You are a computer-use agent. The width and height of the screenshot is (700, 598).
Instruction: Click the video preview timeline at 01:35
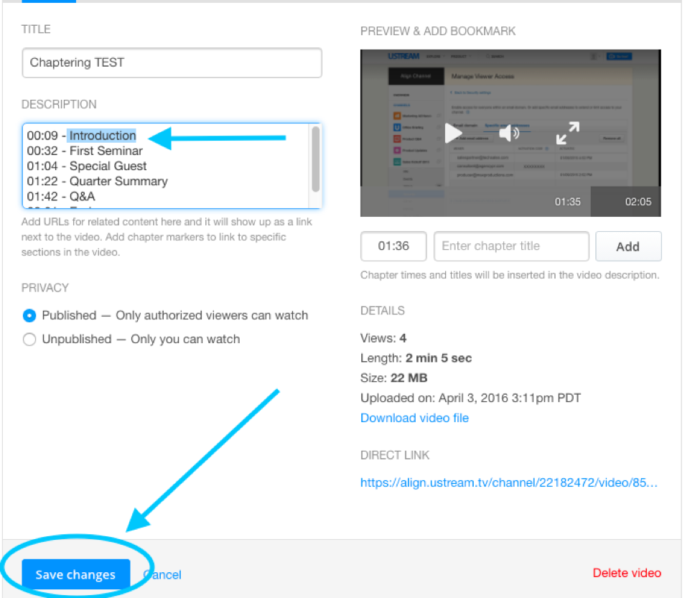tap(567, 202)
